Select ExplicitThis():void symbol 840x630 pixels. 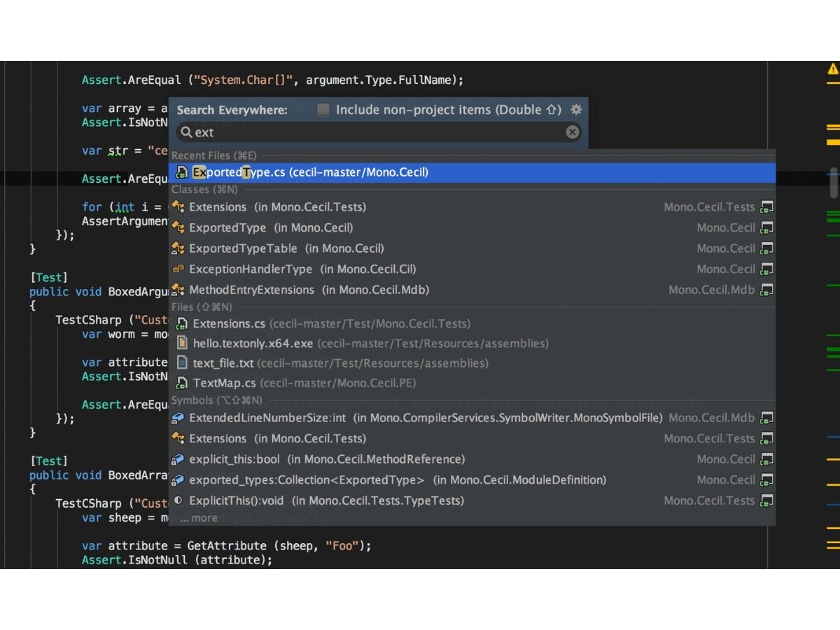point(472,500)
